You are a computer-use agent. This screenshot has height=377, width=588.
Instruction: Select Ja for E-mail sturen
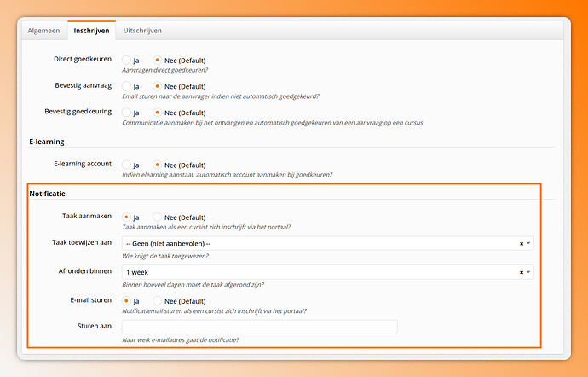point(126,301)
